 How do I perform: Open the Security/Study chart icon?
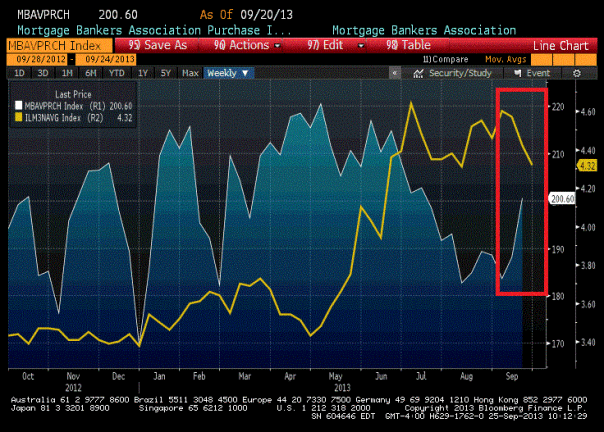(x=418, y=73)
